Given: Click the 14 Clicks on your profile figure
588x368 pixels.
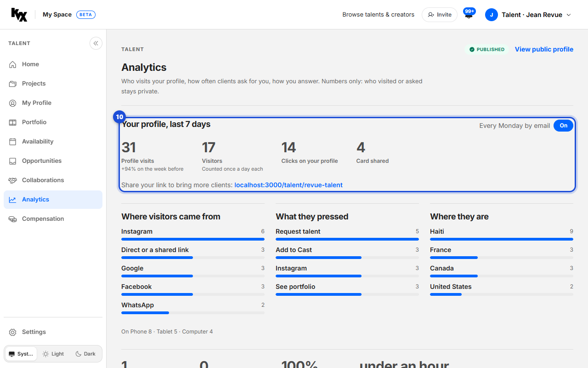Looking at the screenshot, I should point(288,148).
